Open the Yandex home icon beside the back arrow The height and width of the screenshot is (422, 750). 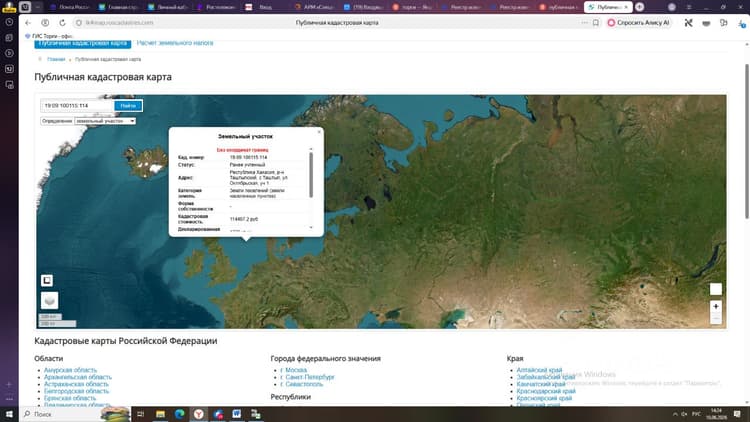(x=45, y=22)
